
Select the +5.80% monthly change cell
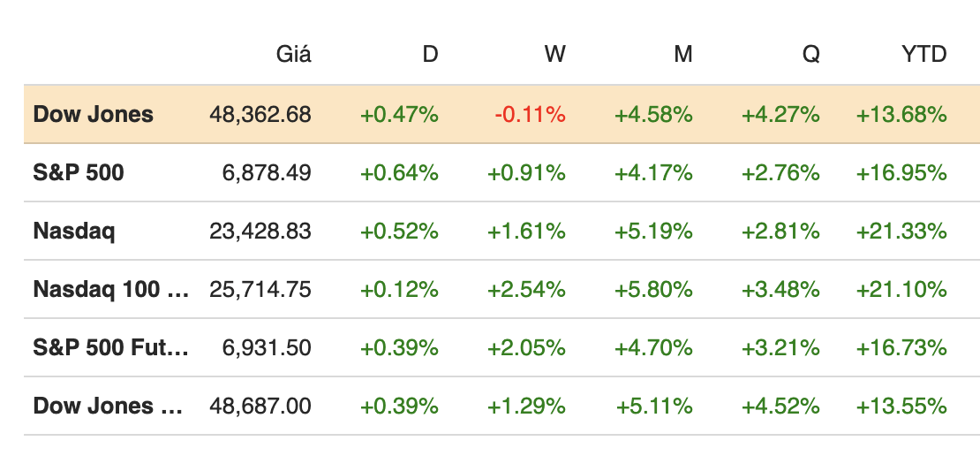(x=653, y=289)
